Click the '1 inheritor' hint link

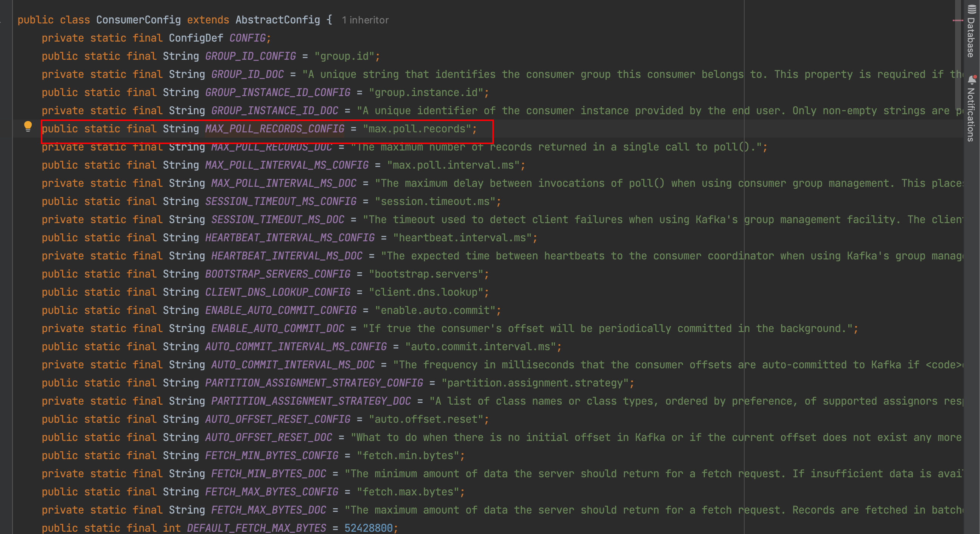click(365, 20)
